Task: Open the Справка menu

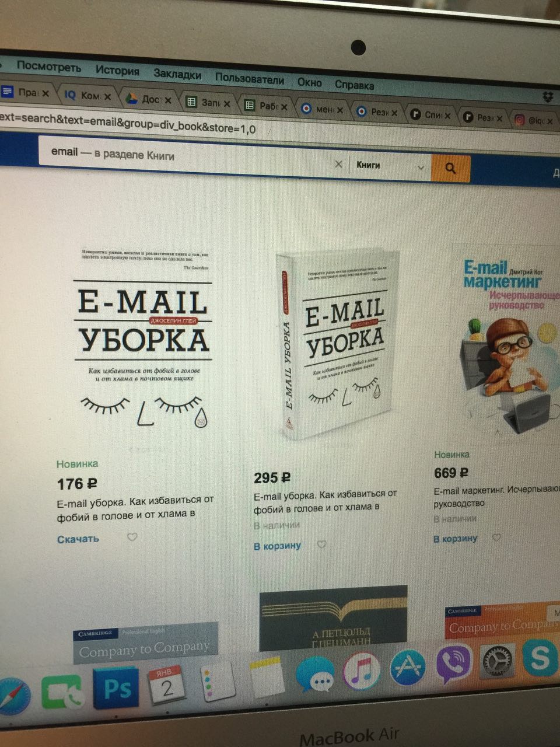Action: [x=354, y=85]
